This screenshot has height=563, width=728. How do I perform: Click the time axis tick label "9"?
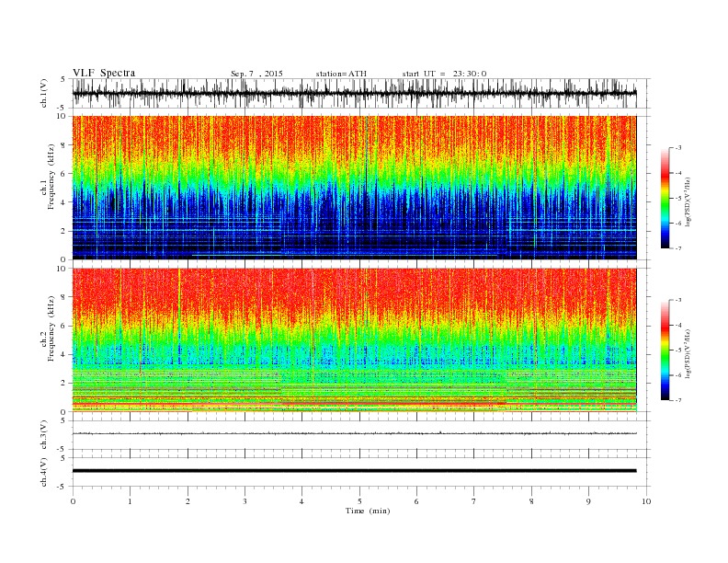tap(588, 501)
